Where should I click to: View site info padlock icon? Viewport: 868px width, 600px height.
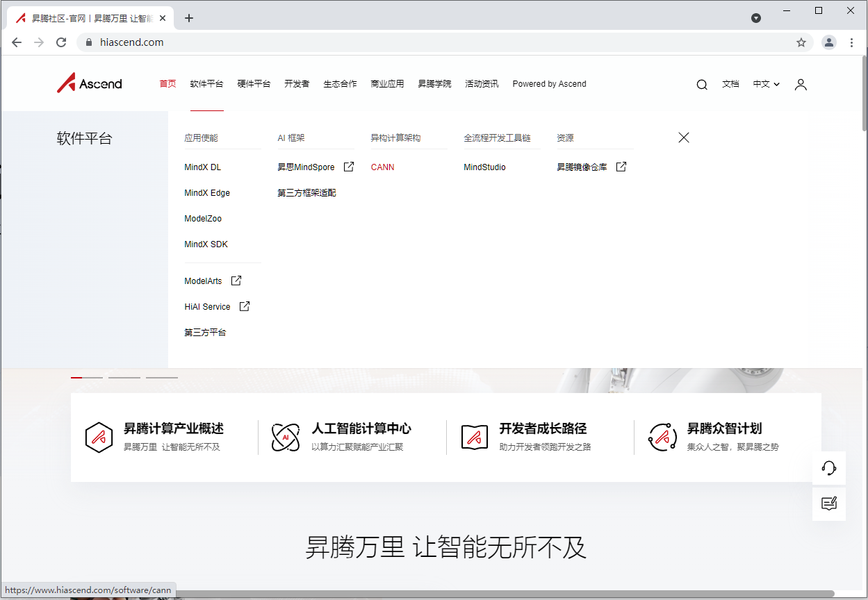(88, 42)
